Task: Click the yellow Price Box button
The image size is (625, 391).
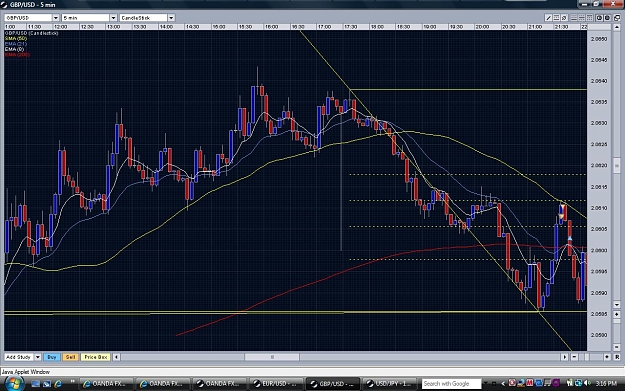Action: point(96,357)
